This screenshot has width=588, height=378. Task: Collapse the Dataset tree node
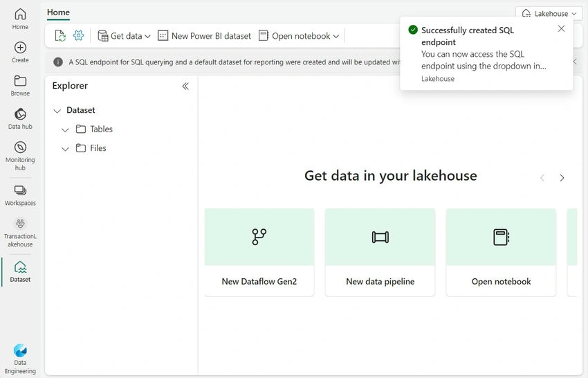pos(57,111)
